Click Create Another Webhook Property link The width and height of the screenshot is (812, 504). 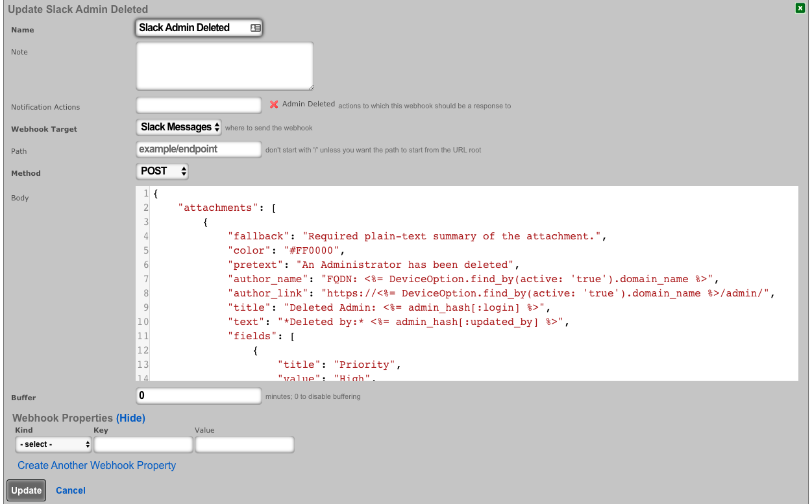click(97, 466)
